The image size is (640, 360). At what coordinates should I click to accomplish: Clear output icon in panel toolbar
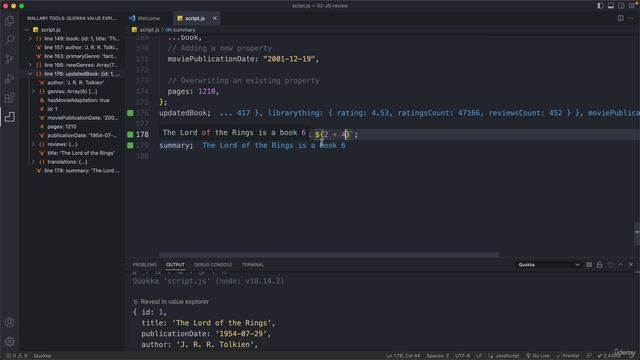pos(589,265)
